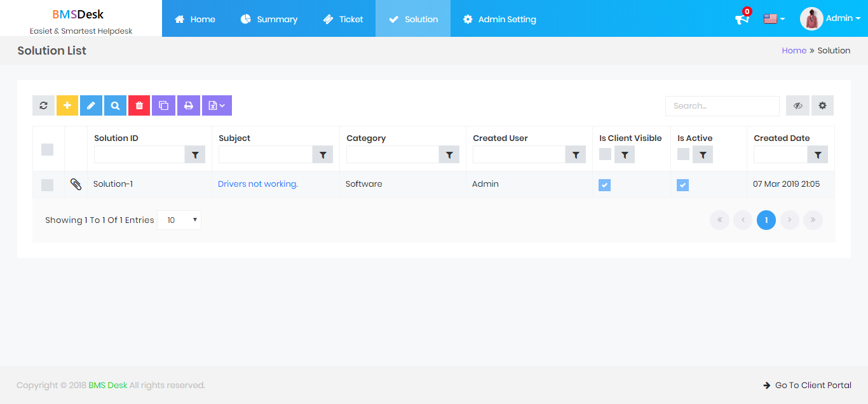This screenshot has width=868, height=404.
Task: Open the Category filter funnel
Action: coord(449,154)
